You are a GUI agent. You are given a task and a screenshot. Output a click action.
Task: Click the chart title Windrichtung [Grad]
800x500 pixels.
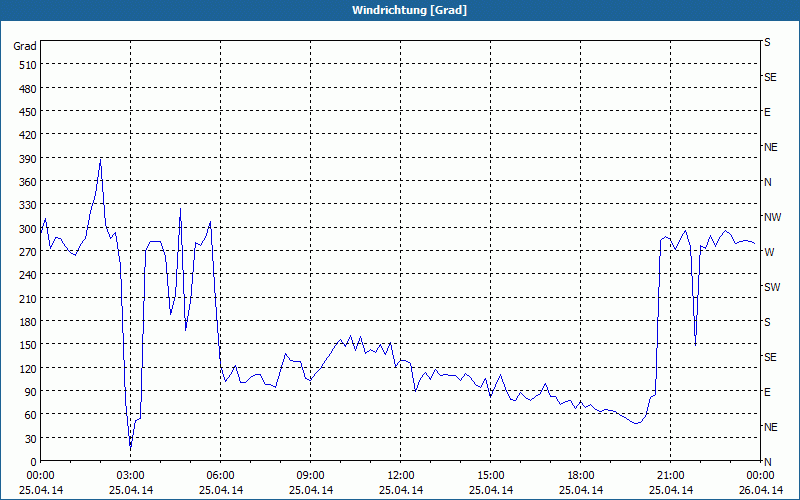[409, 10]
